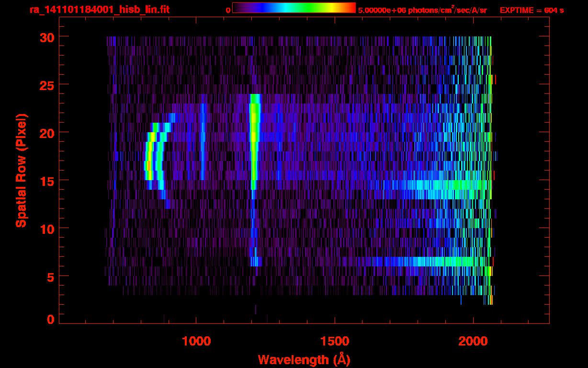The height and width of the screenshot is (368, 588).
Task: Click the x-axis tick label 2000
Action: coord(473,341)
